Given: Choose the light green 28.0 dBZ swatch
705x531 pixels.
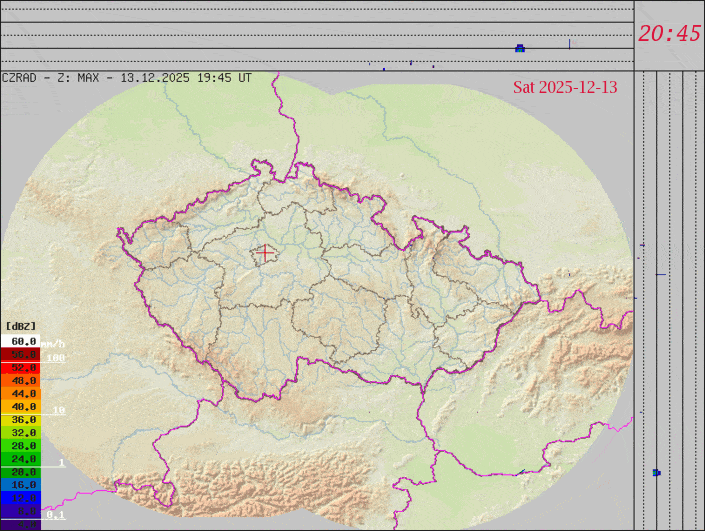Looking at the screenshot, I should click(x=22, y=446).
